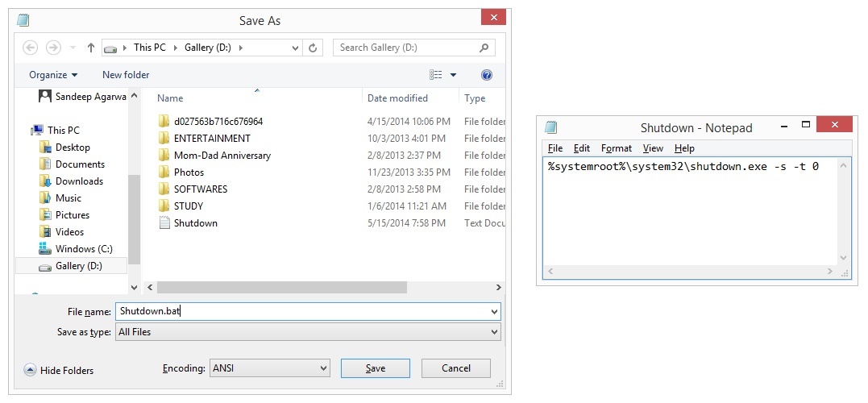Click the Desktop icon in the sidebar
Screen dimensions: 868x403
tap(45, 147)
